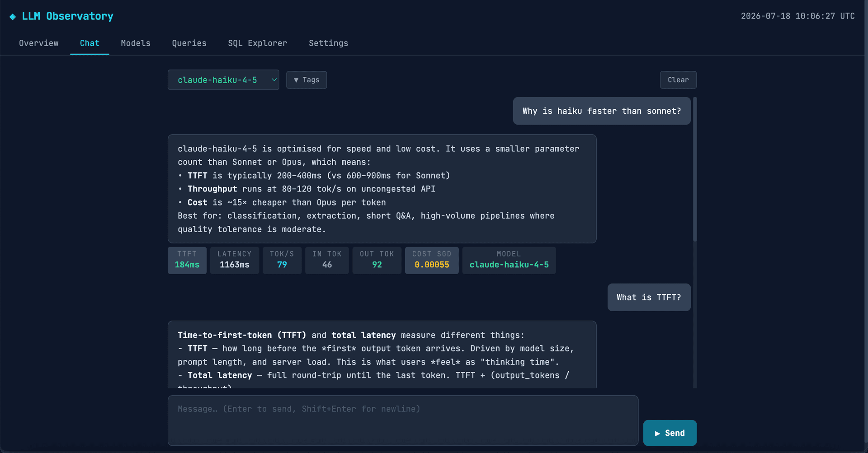The image size is (868, 453).
Task: Click the LLM Observatory title text
Action: click(67, 16)
